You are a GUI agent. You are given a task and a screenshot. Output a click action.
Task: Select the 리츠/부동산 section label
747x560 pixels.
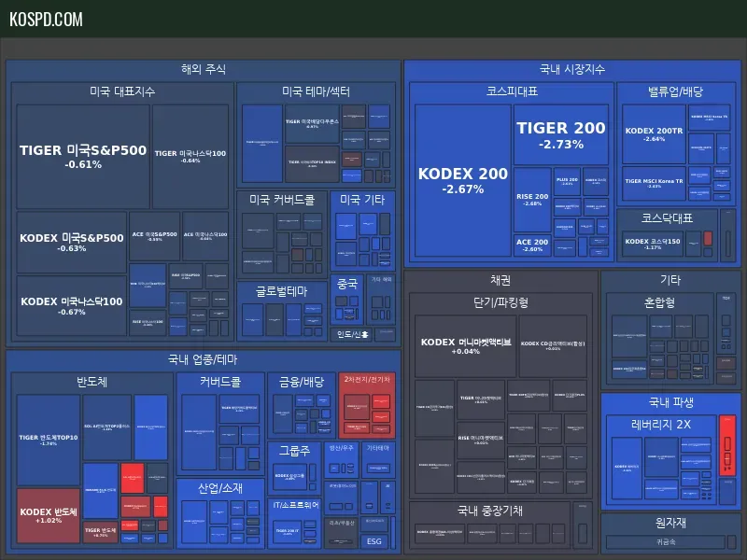tap(342, 523)
